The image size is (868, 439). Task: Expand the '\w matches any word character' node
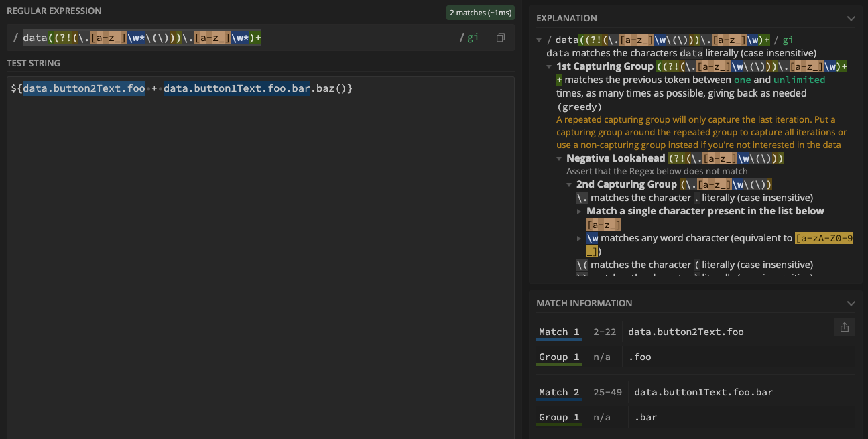coord(579,238)
